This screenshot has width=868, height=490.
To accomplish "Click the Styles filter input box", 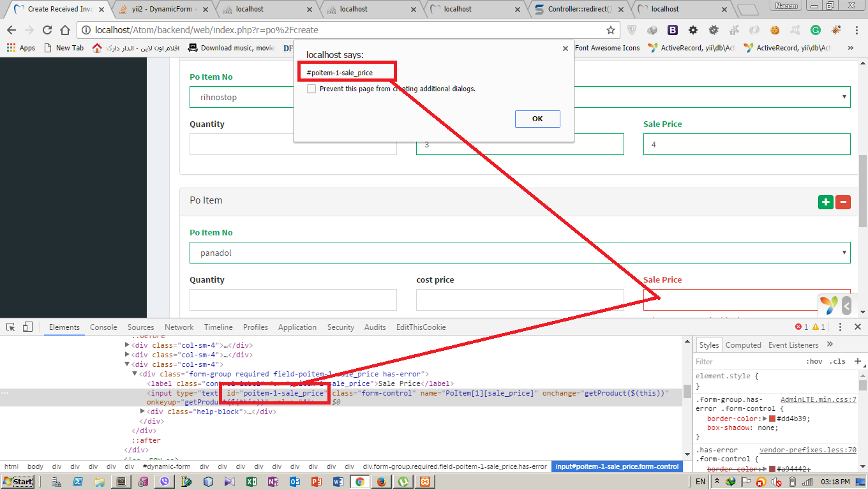I will [747, 361].
